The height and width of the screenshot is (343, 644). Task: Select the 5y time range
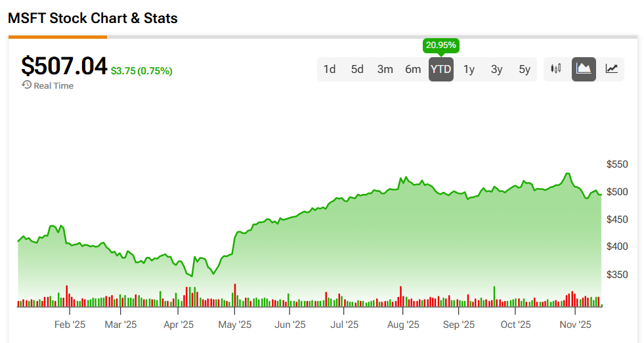[525, 69]
